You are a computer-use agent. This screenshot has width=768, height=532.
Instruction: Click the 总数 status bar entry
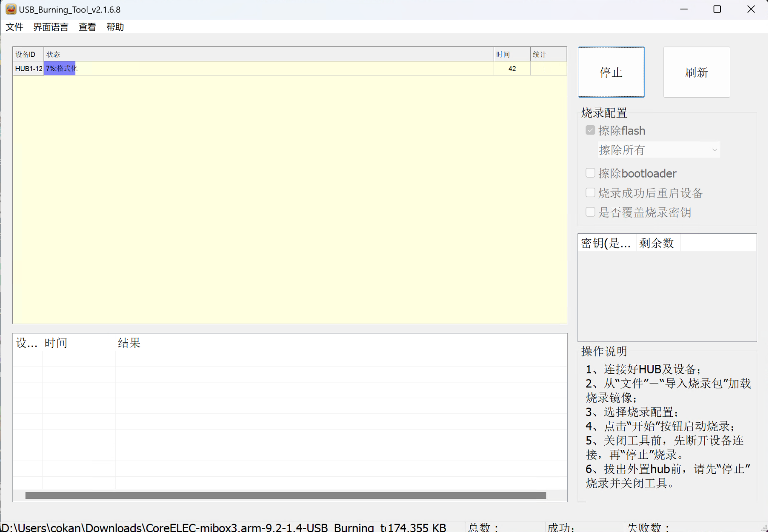[505, 527]
